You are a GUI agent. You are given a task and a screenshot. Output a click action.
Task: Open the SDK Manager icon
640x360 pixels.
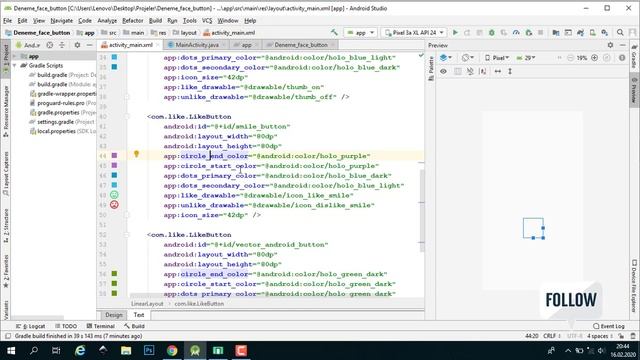[x=604, y=32]
